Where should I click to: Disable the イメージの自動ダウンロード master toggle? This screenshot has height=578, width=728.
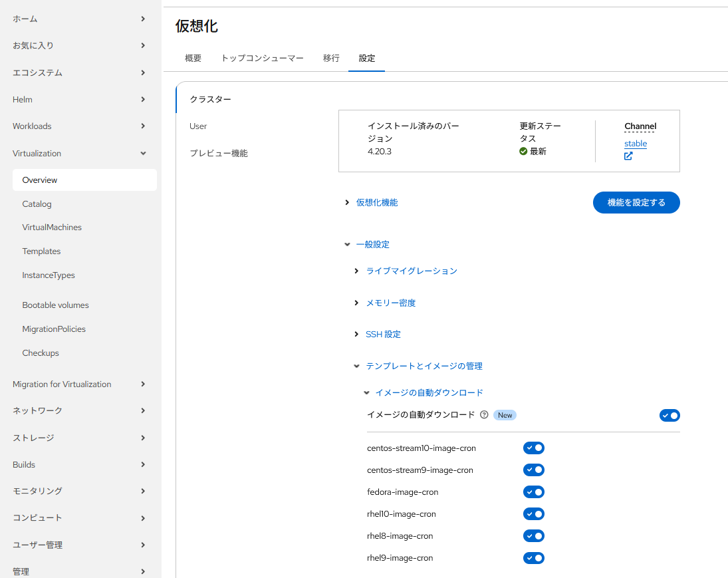coord(669,414)
